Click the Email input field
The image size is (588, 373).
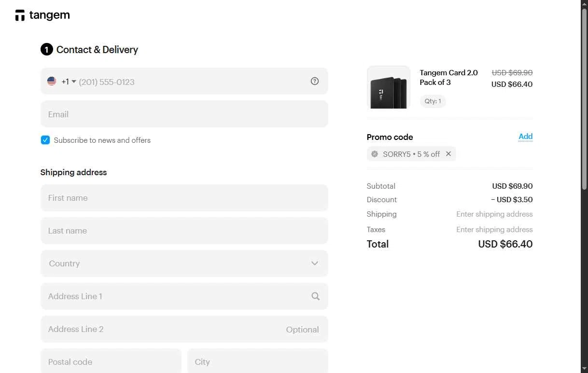pos(184,114)
